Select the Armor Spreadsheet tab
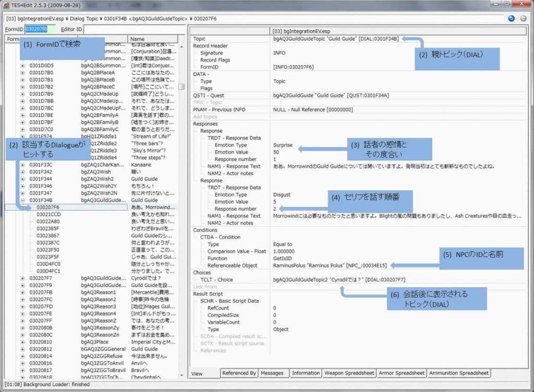 402,373
